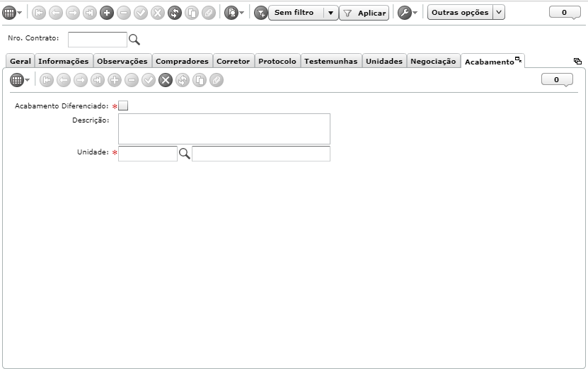
Task: Add new record with main toolbar plus
Action: [x=107, y=13]
